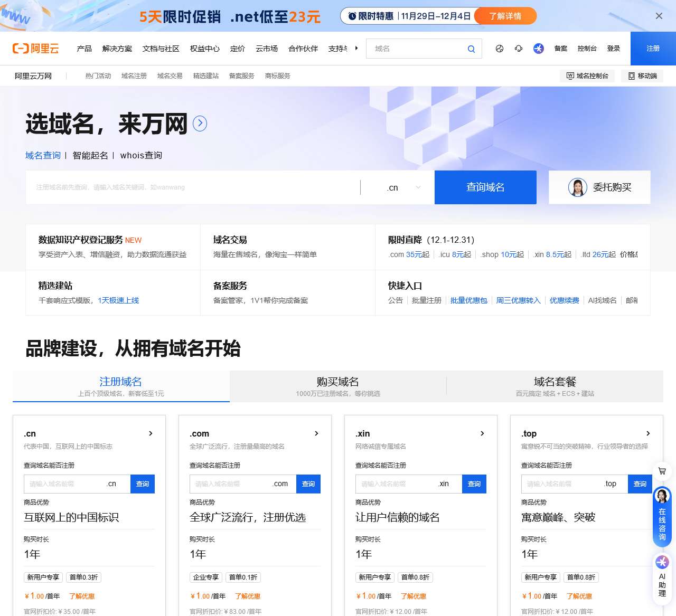Switch to the 域名套餐 tab

click(555, 386)
